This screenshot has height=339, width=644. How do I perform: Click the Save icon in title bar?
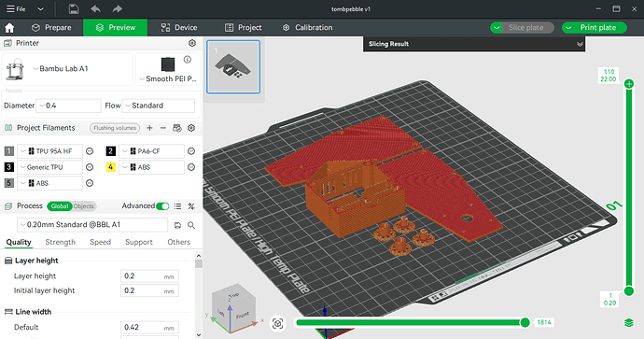coord(74,8)
